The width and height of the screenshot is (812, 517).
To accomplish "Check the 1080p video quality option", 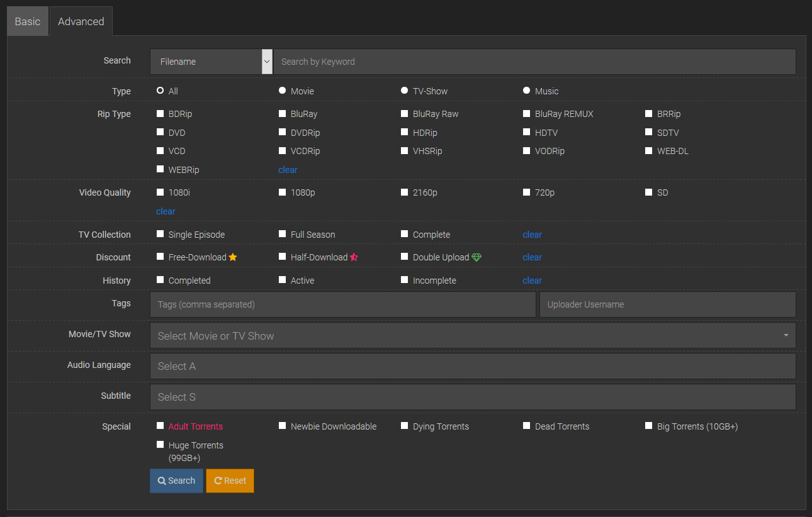I will tap(282, 192).
